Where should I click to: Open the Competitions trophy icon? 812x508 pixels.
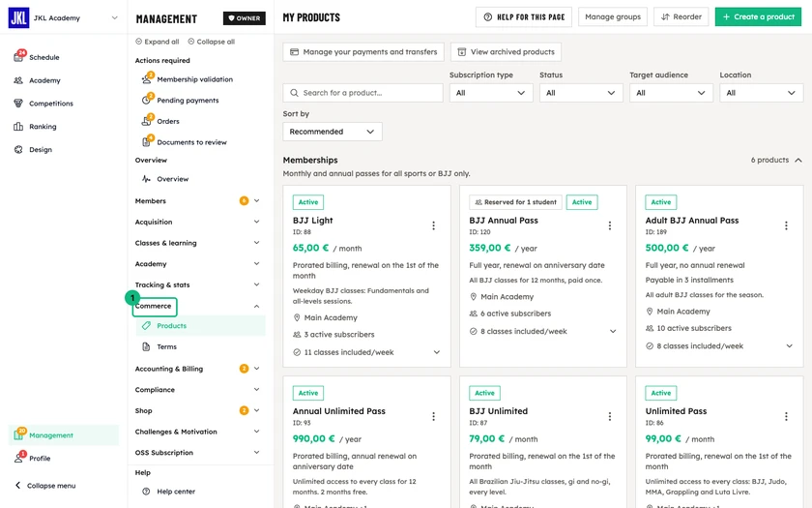[x=18, y=104]
